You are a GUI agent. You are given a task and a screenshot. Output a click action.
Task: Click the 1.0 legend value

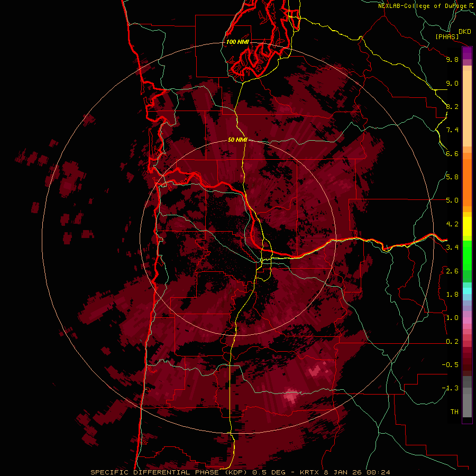point(452,318)
